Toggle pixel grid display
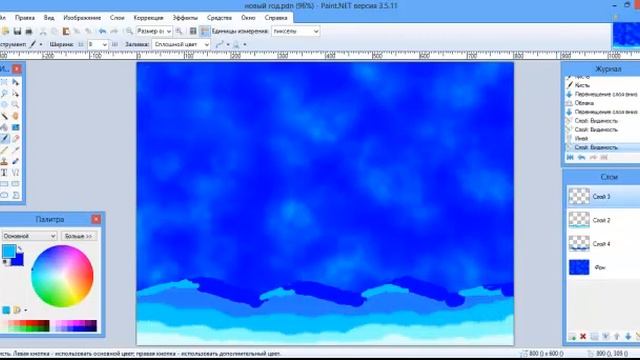Screen dimensions: 640x360 coord(193,31)
